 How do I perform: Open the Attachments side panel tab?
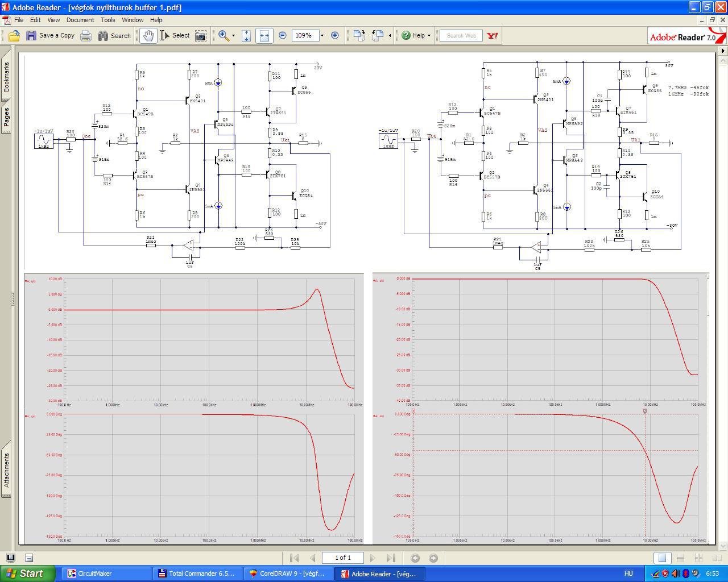click(x=6, y=469)
